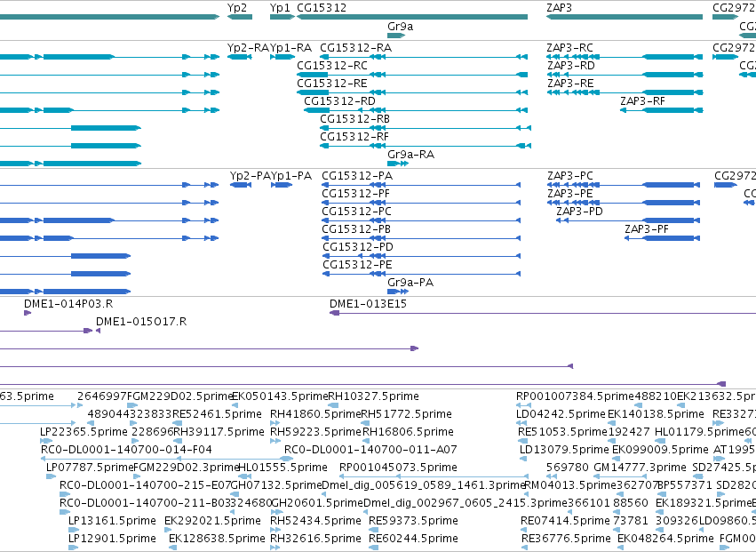The image size is (756, 552).
Task: Select transcript CG15312-RF
Action: click(426, 146)
